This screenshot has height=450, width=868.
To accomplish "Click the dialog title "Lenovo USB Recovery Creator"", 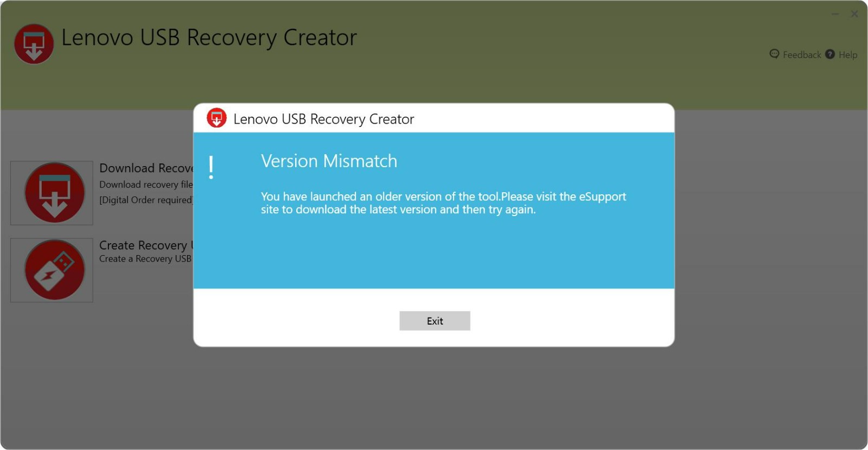I will point(324,119).
